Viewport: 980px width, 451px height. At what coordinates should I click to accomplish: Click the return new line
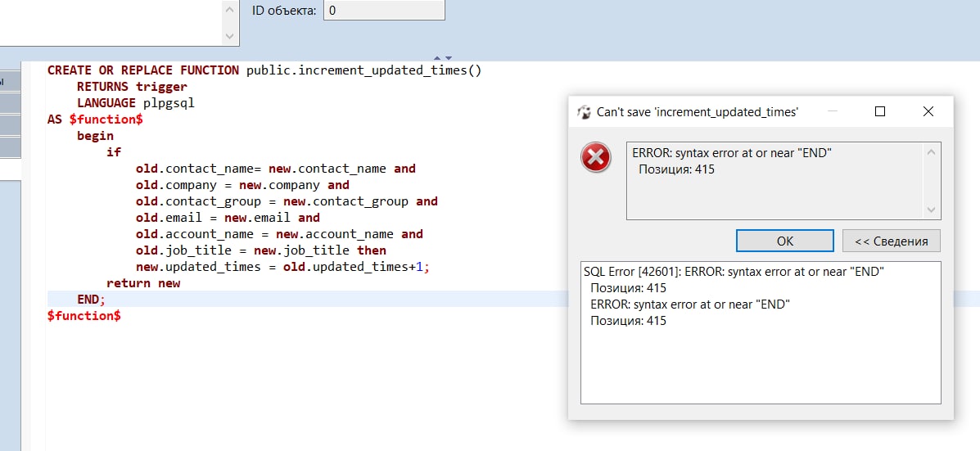coord(143,283)
